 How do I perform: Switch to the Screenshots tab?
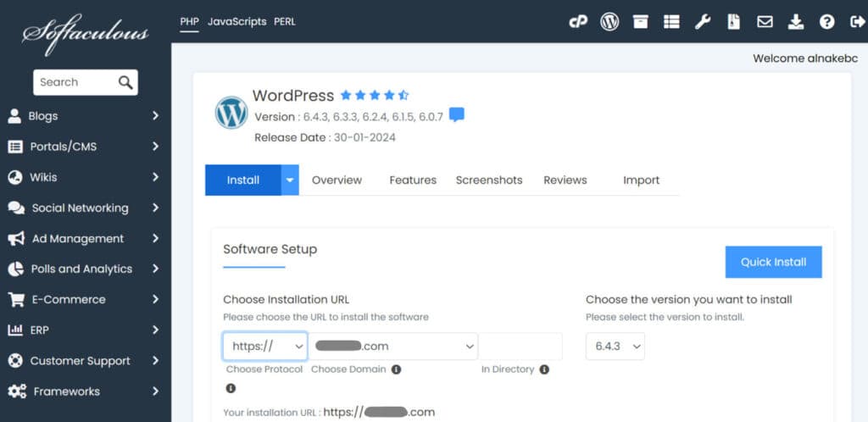pyautogui.click(x=489, y=180)
